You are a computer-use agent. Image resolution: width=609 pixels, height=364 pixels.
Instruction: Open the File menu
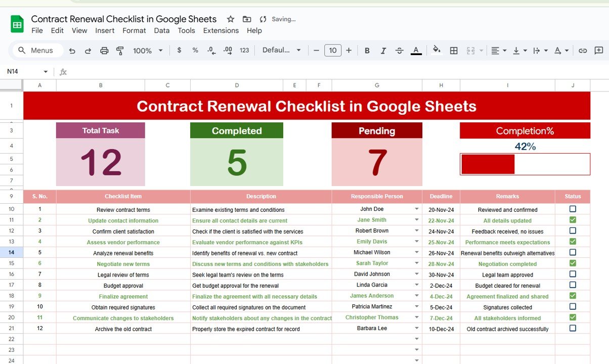(x=37, y=30)
